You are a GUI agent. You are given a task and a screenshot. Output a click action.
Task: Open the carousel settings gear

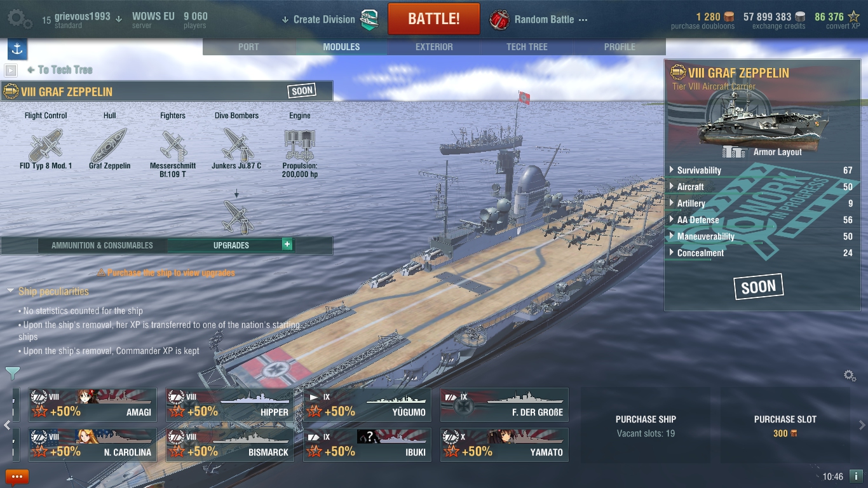850,376
